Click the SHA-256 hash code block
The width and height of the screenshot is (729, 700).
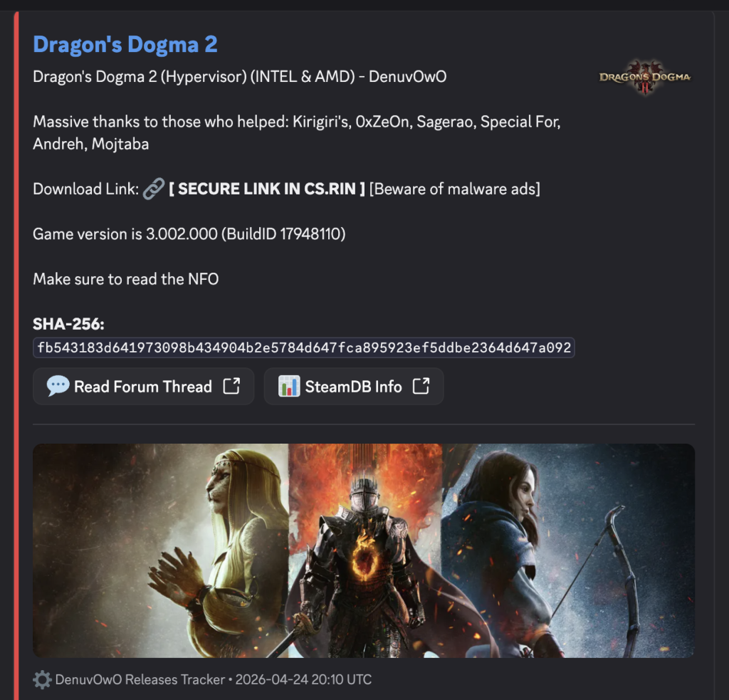point(303,348)
